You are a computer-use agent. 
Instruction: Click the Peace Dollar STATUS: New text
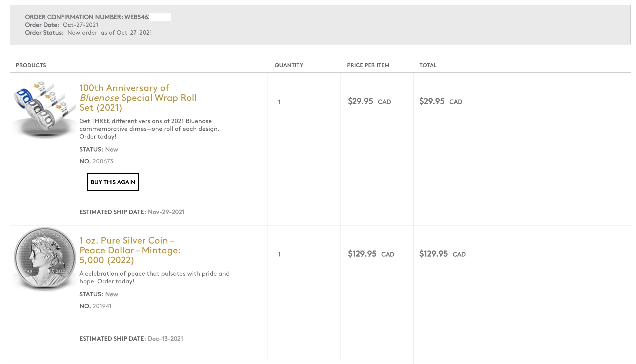(99, 294)
